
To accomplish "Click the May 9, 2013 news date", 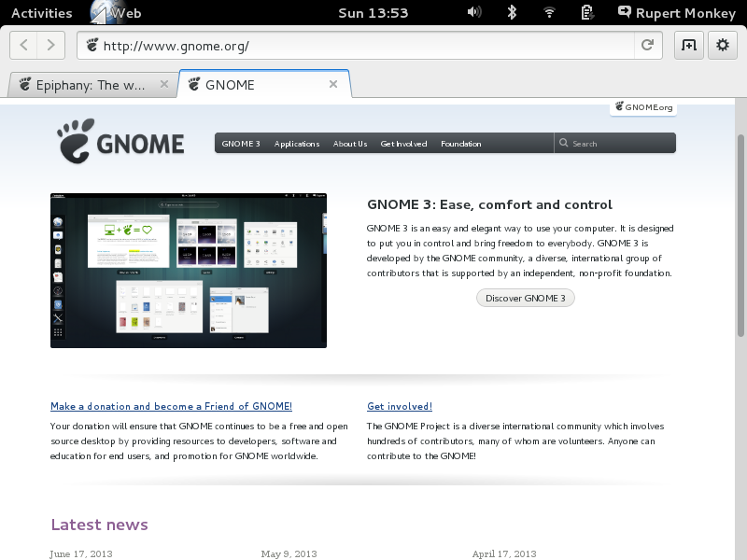I will 289,553.
